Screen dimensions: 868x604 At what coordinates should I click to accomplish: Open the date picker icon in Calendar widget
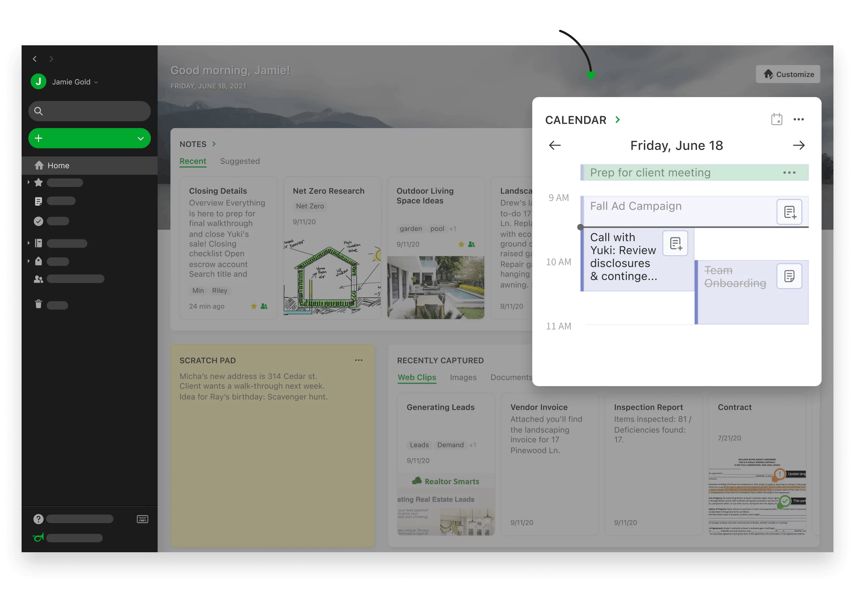point(777,119)
